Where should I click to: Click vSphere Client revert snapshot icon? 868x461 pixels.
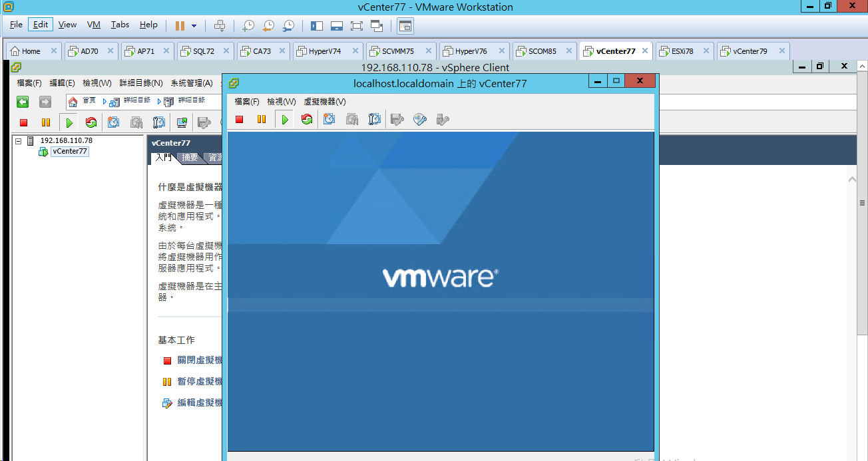pos(136,122)
